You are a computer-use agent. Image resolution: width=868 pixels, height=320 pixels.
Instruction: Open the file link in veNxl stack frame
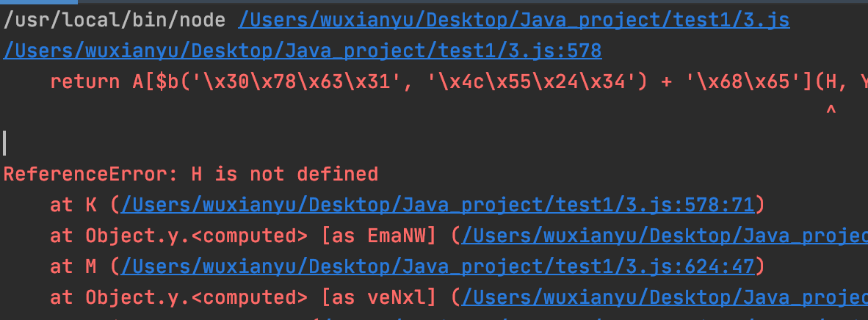pyautogui.click(x=665, y=299)
